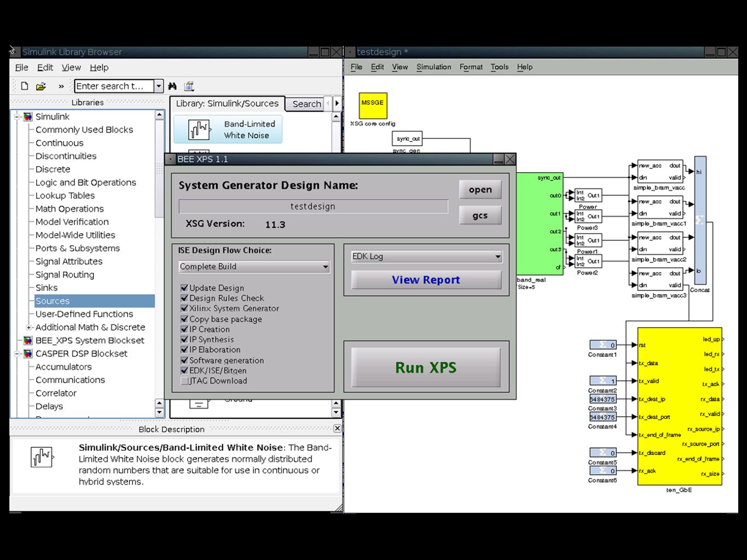Click the Simulink library icon in tree
The height and width of the screenshot is (560, 747).
click(x=28, y=116)
